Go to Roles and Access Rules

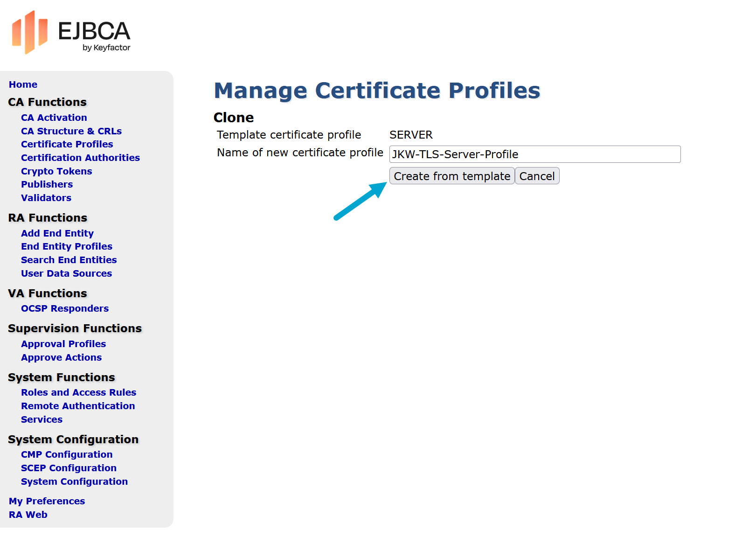coord(78,392)
